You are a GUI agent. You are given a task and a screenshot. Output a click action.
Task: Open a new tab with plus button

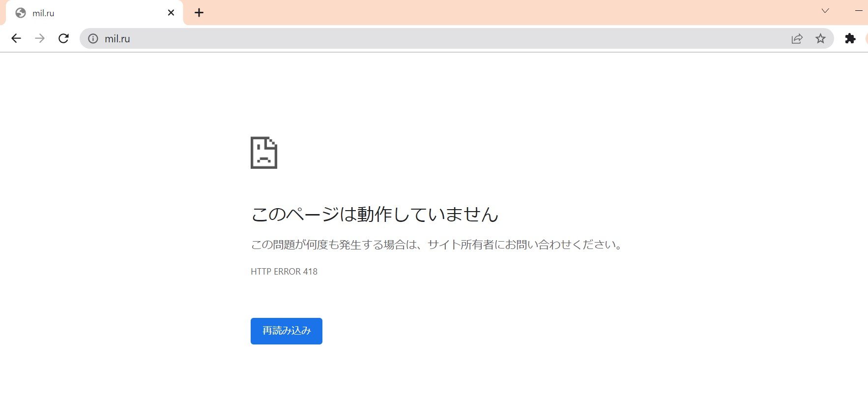(199, 13)
